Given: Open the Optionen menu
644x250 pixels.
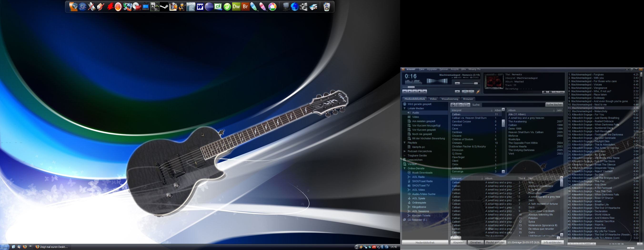Looking at the screenshot, I should click(x=444, y=69).
